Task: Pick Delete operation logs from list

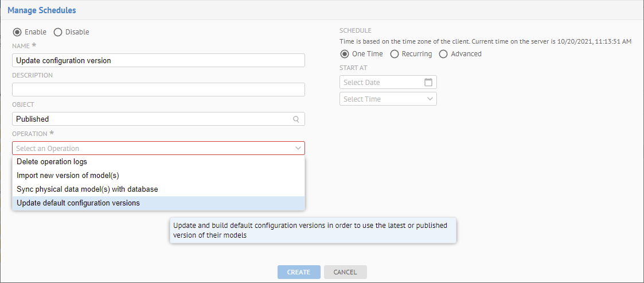Action: 52,162
